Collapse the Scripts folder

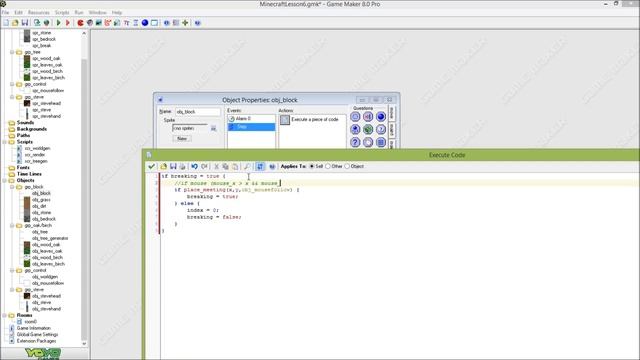coord(5,142)
